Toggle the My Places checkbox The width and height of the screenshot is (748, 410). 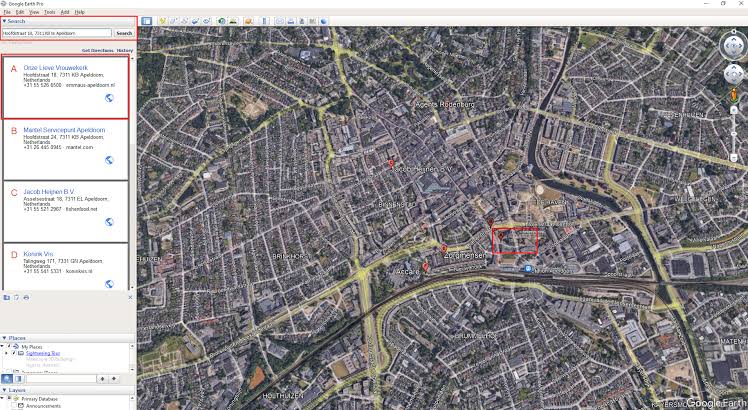tap(9, 347)
